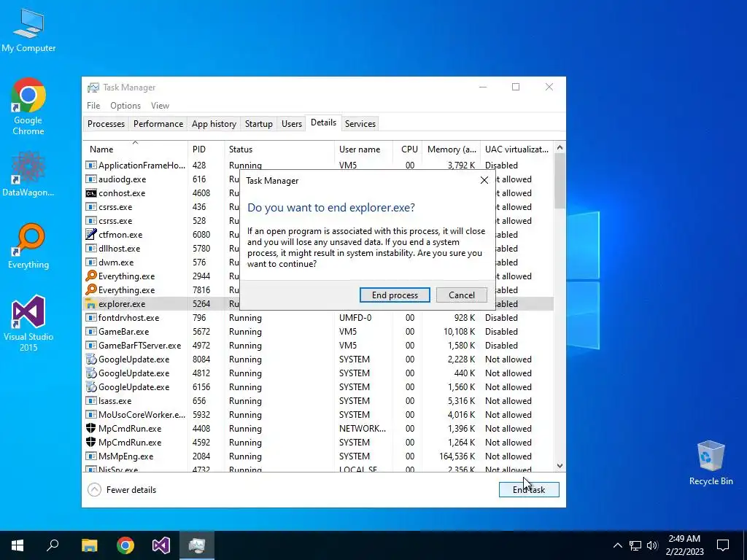Image resolution: width=747 pixels, height=560 pixels.
Task: Click the scroll down arrow of process list
Action: (x=560, y=466)
